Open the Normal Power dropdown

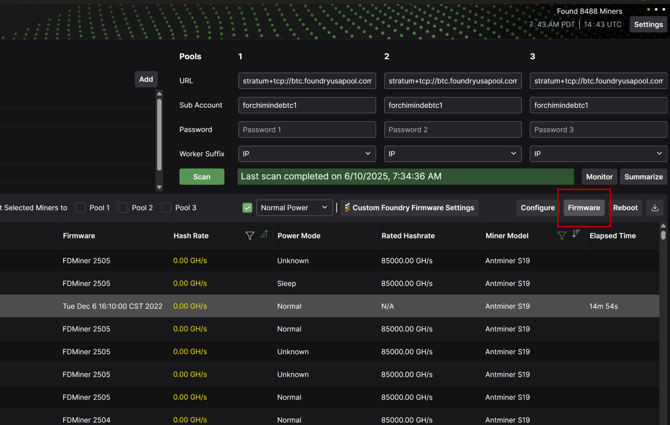[294, 208]
